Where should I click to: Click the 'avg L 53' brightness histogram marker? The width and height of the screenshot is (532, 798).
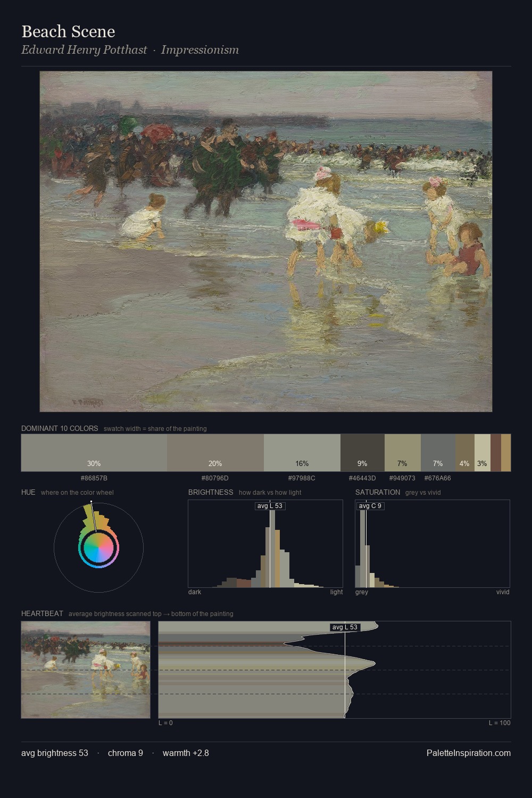click(270, 506)
